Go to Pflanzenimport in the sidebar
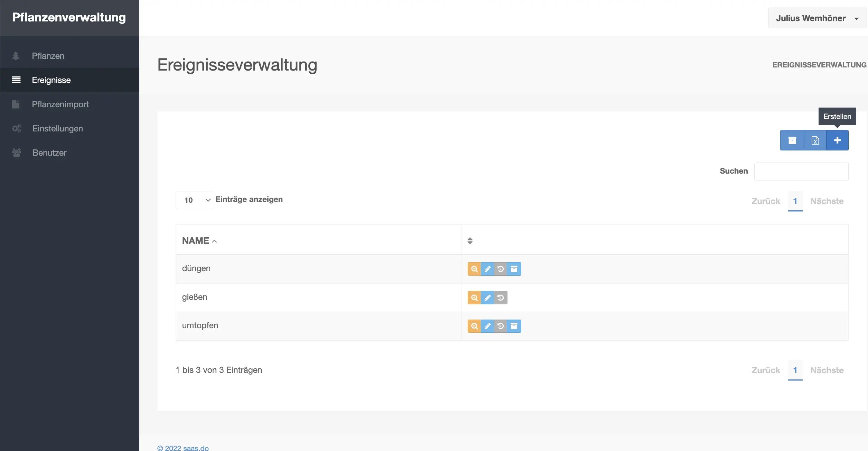Viewport: 868px width, 451px height. pyautogui.click(x=60, y=104)
